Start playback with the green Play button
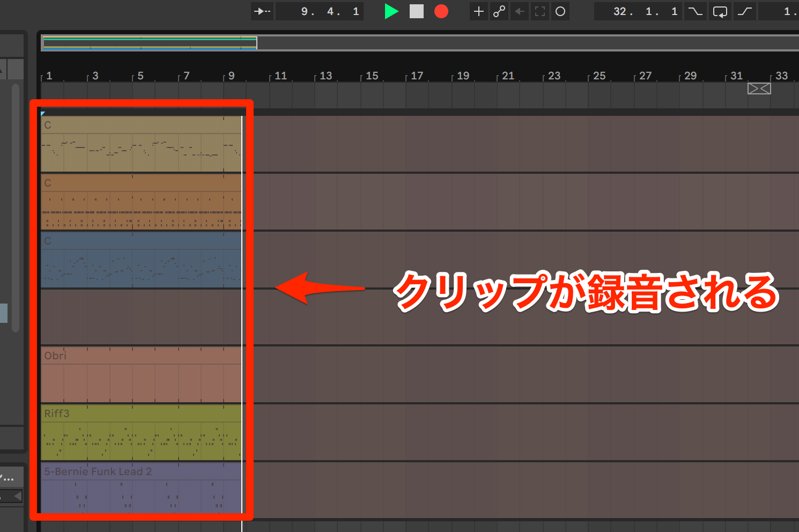Viewport: 799px width, 532px height. tap(391, 11)
